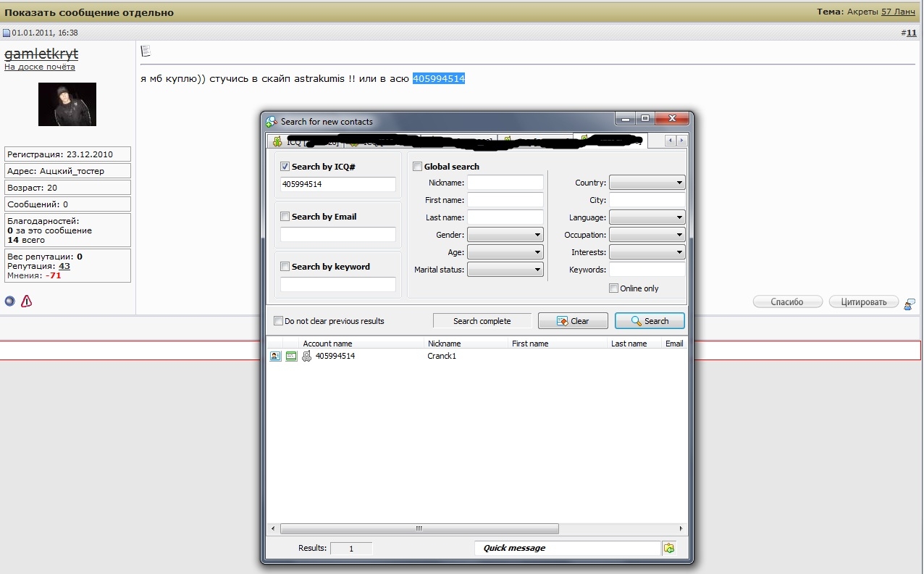Choose from the Age dropdown

point(505,252)
